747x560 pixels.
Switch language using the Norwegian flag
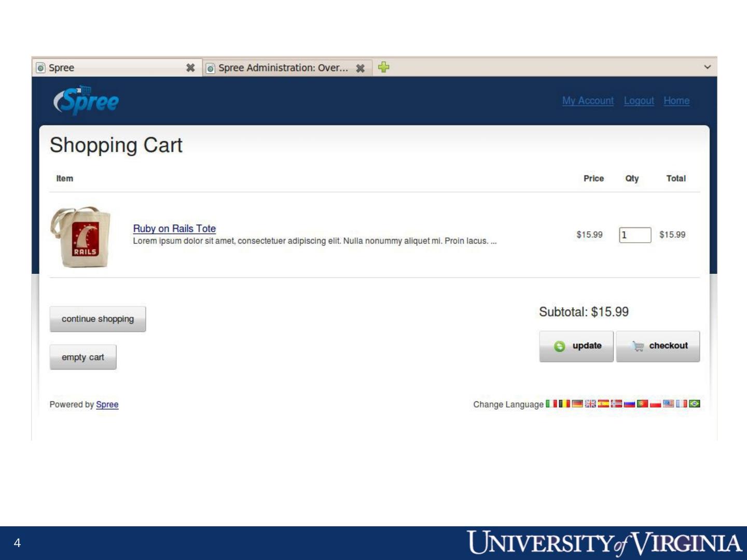click(616, 403)
